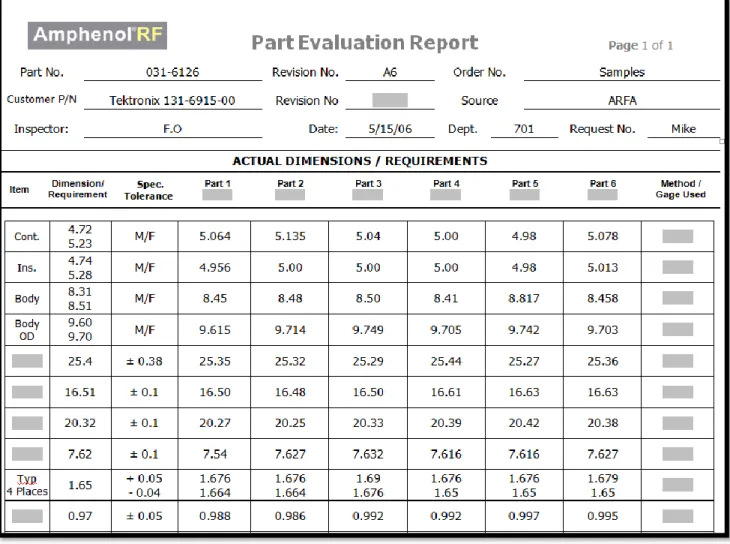Click measurement value '25.35'

click(215, 361)
